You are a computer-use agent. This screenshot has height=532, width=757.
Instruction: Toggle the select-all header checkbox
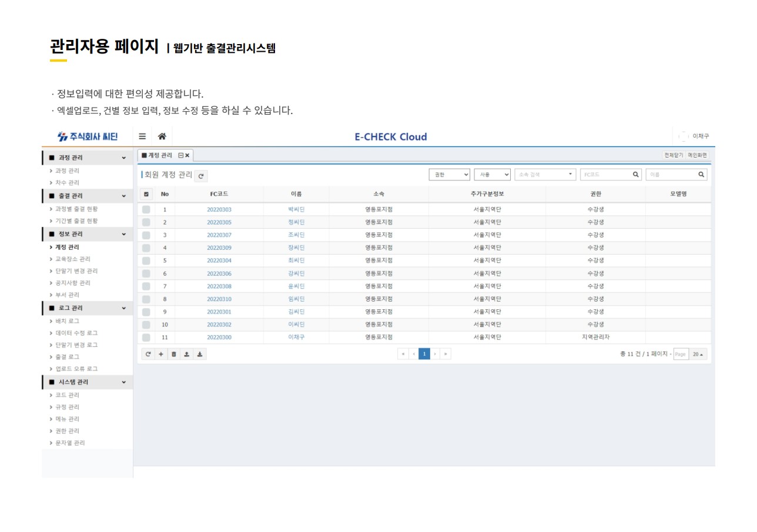(x=146, y=194)
